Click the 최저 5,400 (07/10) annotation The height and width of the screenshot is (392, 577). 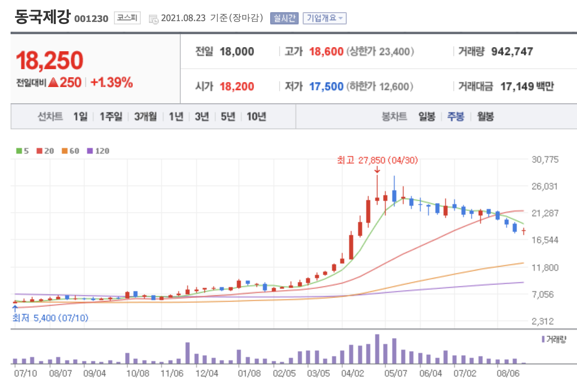pos(50,318)
